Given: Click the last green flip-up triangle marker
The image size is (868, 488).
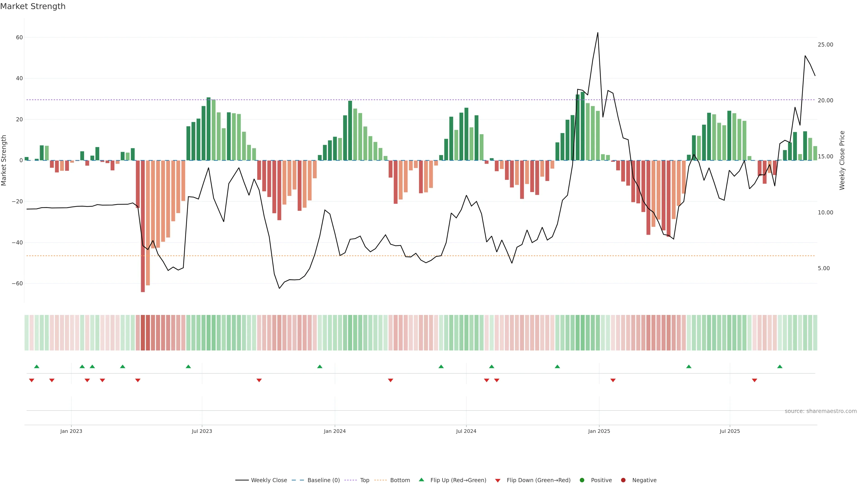Looking at the screenshot, I should click(x=780, y=366).
